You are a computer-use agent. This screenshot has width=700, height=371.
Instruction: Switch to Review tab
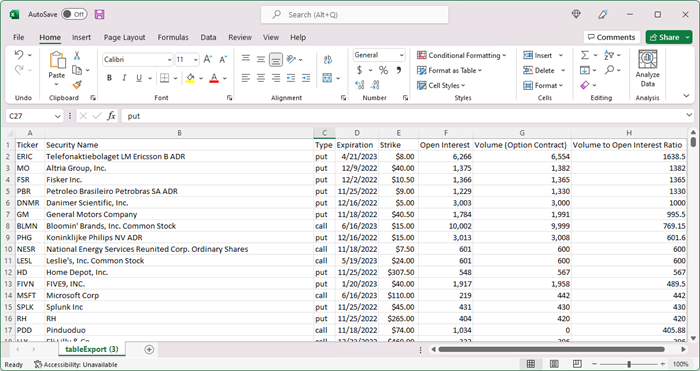[x=240, y=38]
